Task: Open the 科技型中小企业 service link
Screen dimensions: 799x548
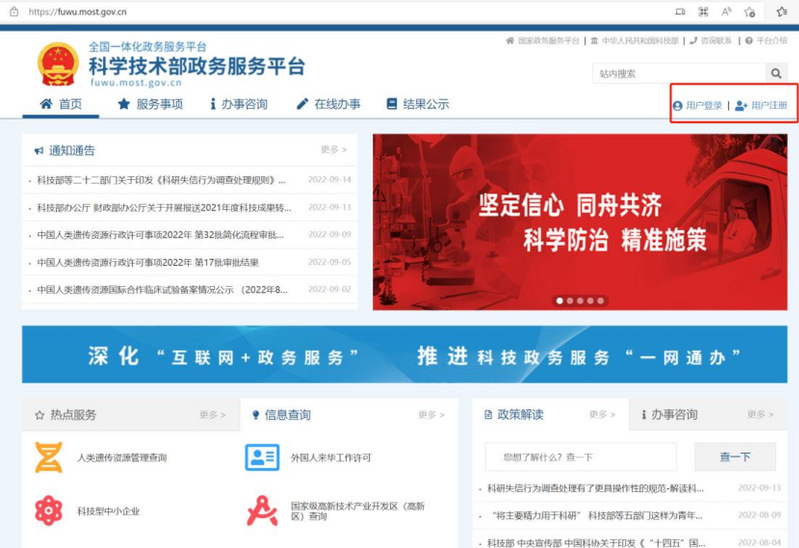Action: coord(108,511)
